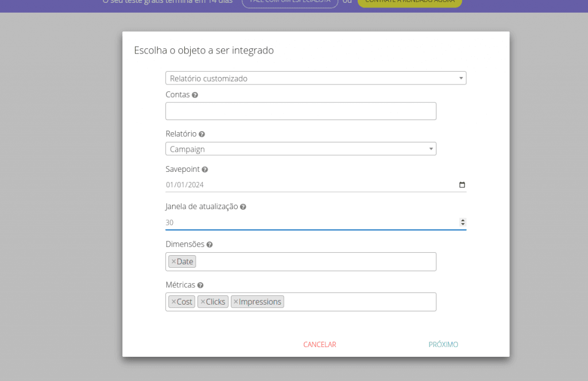Image resolution: width=588 pixels, height=381 pixels.
Task: Remove the Cost metric tag
Action: point(173,302)
